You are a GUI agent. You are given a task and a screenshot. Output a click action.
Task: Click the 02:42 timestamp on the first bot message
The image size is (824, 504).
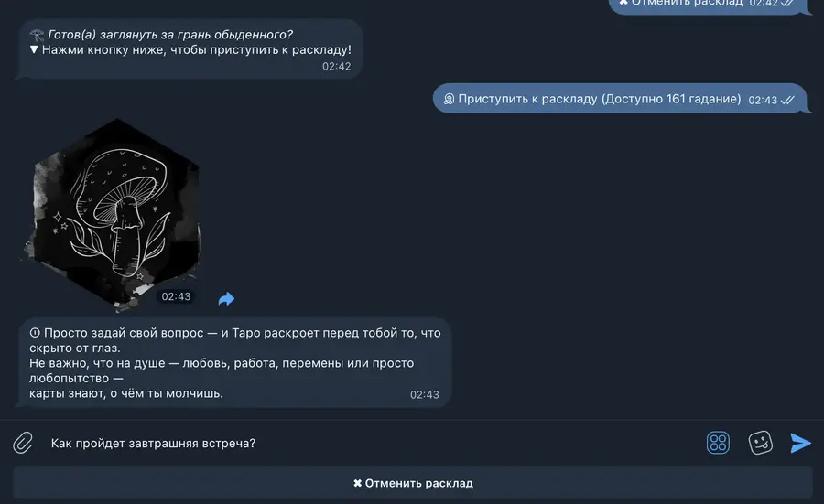click(x=336, y=66)
